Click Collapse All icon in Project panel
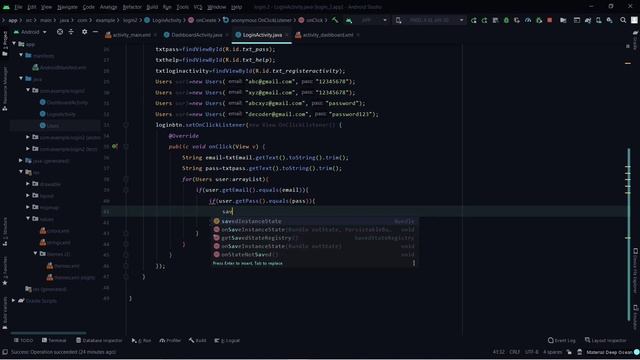 point(71,32)
